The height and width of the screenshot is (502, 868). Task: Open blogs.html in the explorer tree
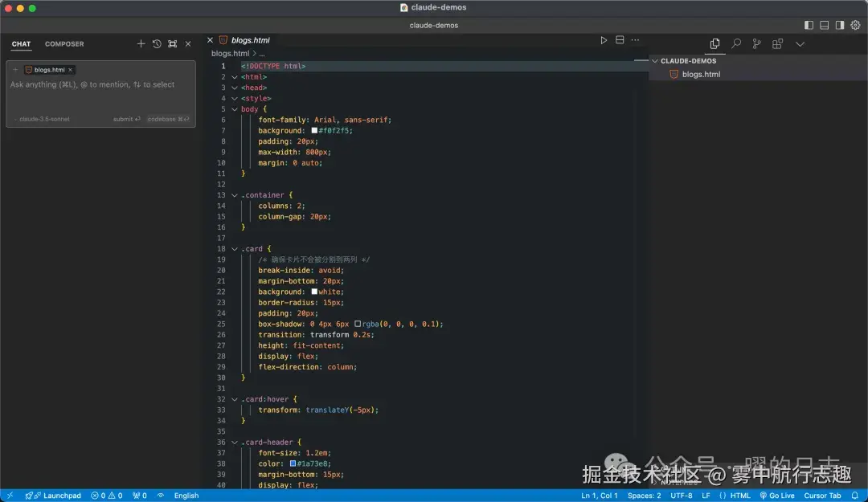coord(701,74)
